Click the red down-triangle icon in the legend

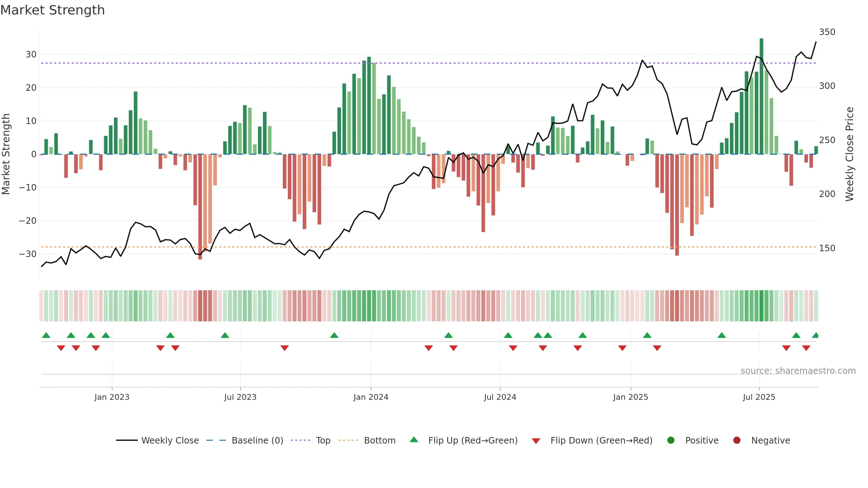coord(536,441)
